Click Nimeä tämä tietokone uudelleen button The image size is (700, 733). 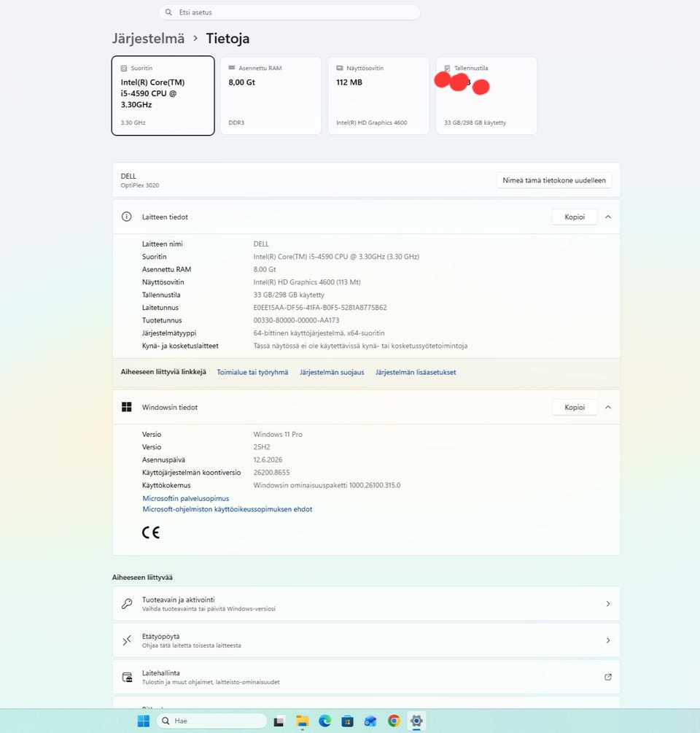554,180
